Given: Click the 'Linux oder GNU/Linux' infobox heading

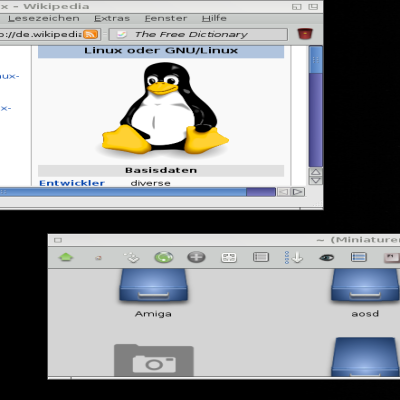Looking at the screenshot, I should (161, 51).
